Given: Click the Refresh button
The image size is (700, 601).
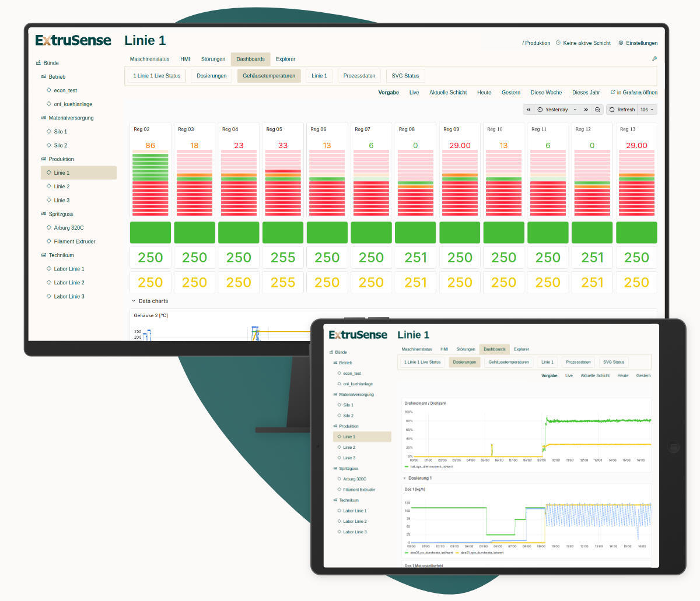Looking at the screenshot, I should pos(622,110).
